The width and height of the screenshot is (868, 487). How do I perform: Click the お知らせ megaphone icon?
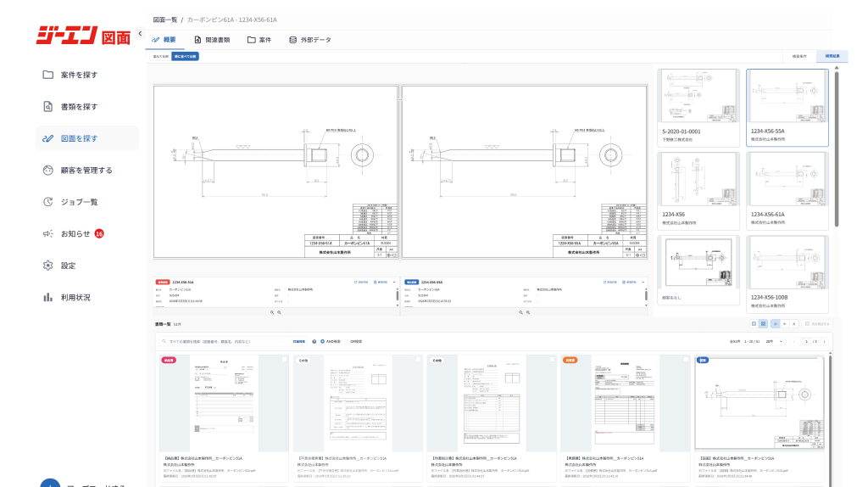click(48, 233)
